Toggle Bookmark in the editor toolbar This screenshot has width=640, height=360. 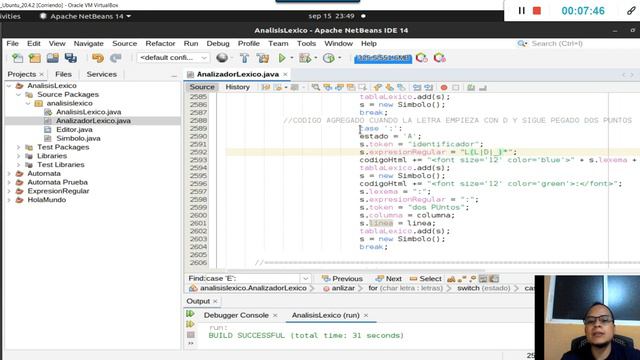tap(401, 87)
